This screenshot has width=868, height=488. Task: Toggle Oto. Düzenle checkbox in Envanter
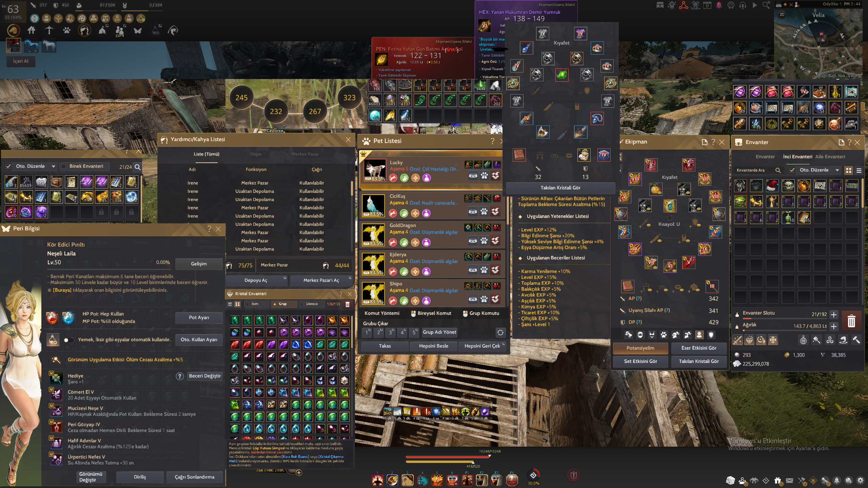point(792,170)
